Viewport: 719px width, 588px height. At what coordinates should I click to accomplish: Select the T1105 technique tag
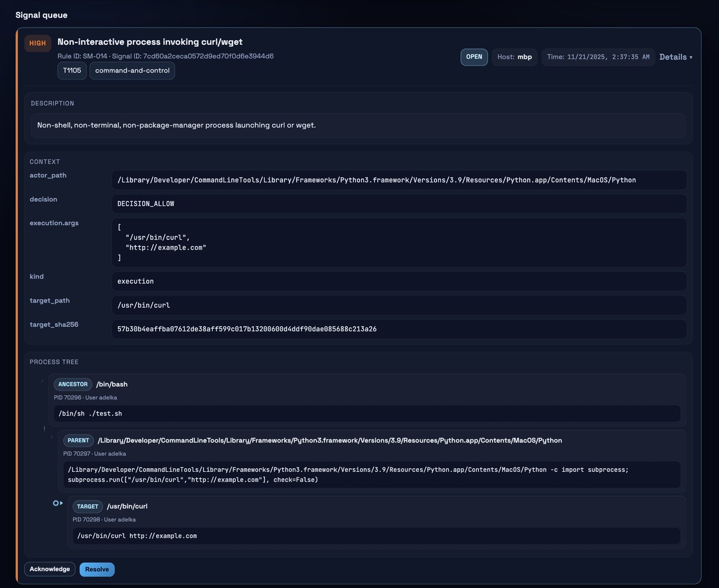72,71
